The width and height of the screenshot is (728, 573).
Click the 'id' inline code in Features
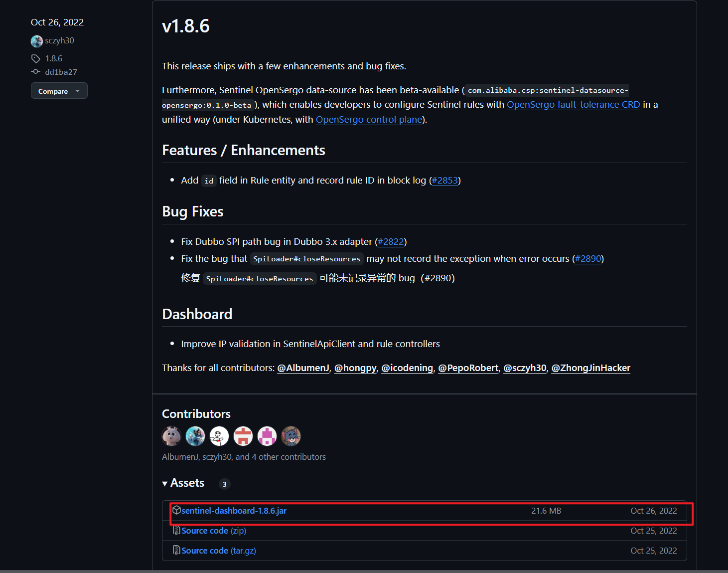tap(209, 181)
